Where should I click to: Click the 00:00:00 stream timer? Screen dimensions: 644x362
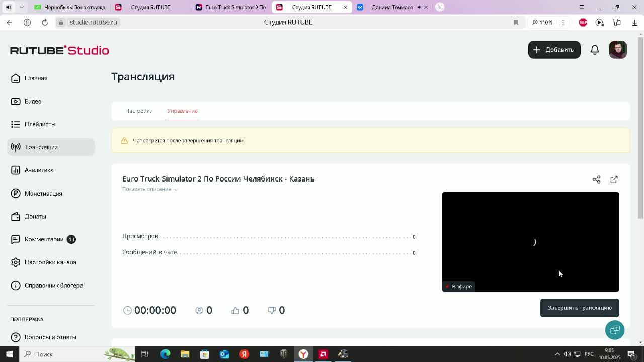click(x=155, y=310)
